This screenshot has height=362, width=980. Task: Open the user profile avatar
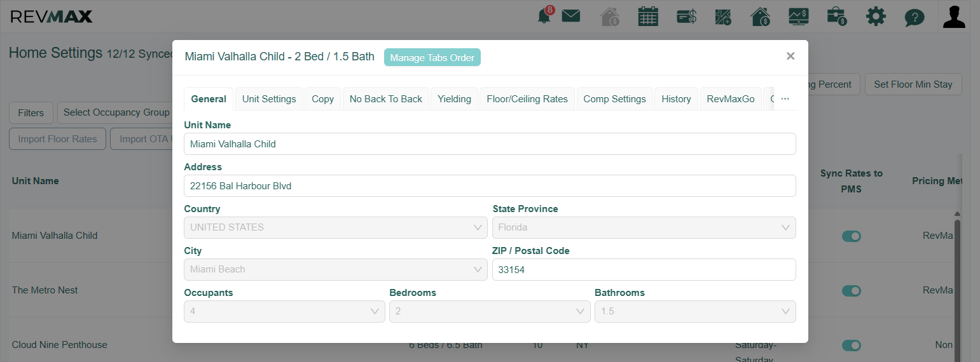954,17
